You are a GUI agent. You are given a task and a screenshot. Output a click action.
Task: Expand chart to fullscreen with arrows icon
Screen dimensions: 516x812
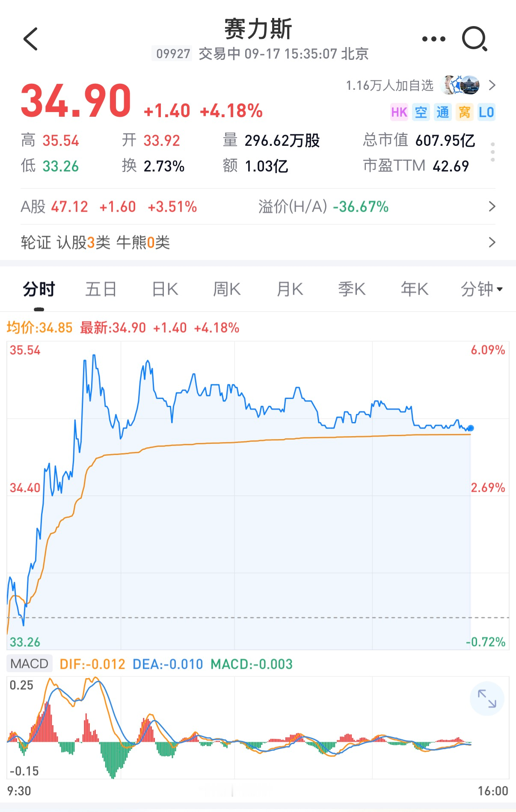(x=487, y=699)
